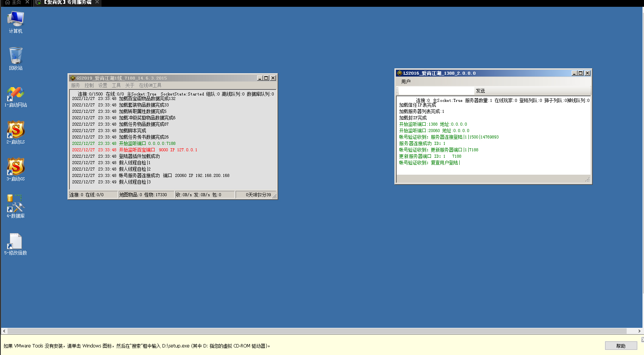Click the LS2016 window title icon
The image size is (644, 355).
[x=400, y=73]
